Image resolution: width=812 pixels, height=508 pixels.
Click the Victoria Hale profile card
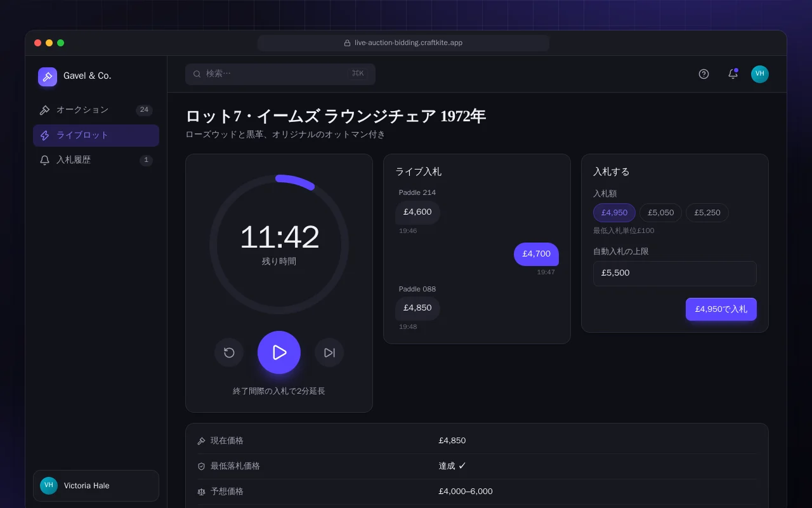coord(96,486)
